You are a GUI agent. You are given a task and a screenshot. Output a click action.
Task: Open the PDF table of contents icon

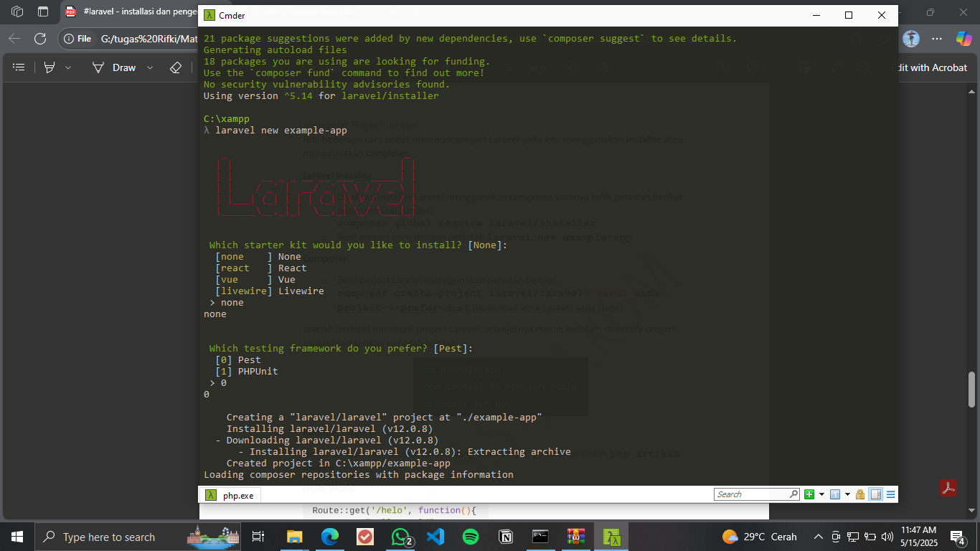click(x=19, y=67)
